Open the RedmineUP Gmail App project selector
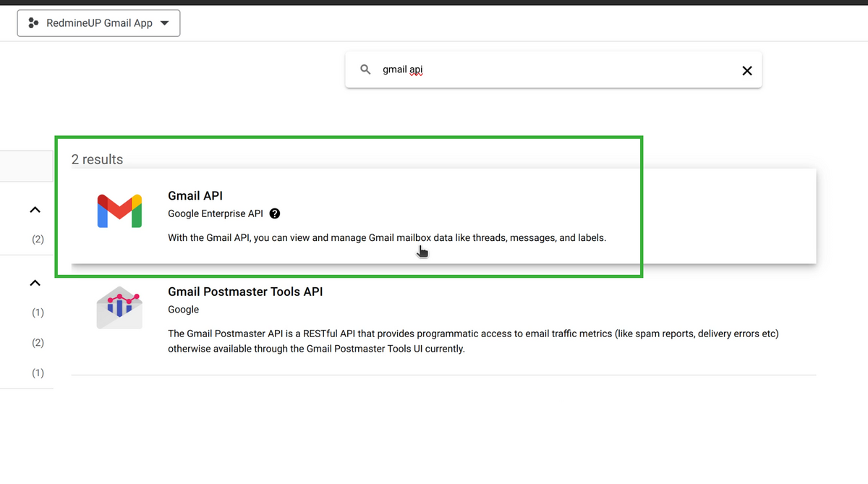868x484 pixels. (98, 22)
